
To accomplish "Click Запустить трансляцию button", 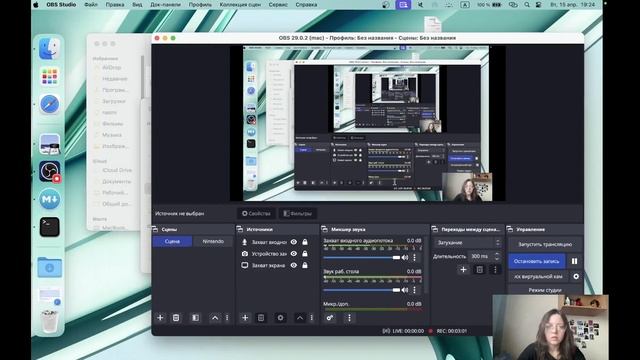I will (x=545, y=244).
